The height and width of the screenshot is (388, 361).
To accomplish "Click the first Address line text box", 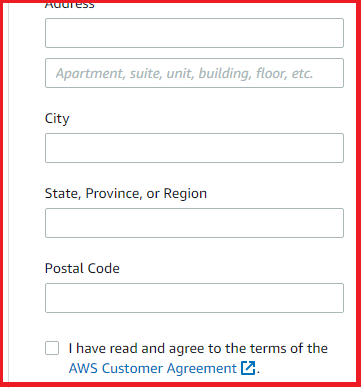I will click(194, 33).
